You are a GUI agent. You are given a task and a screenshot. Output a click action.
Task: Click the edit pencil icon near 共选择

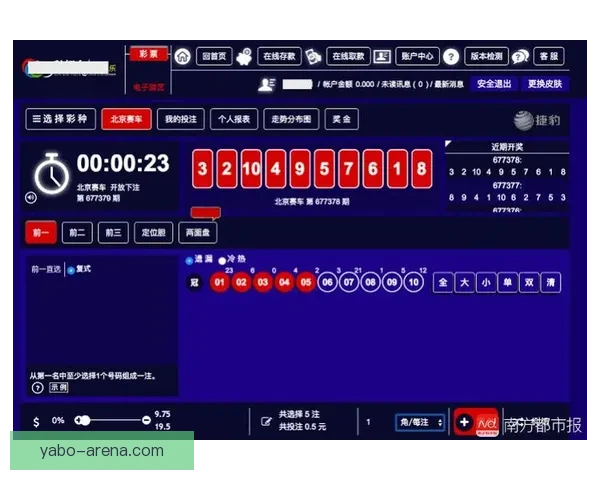(266, 422)
